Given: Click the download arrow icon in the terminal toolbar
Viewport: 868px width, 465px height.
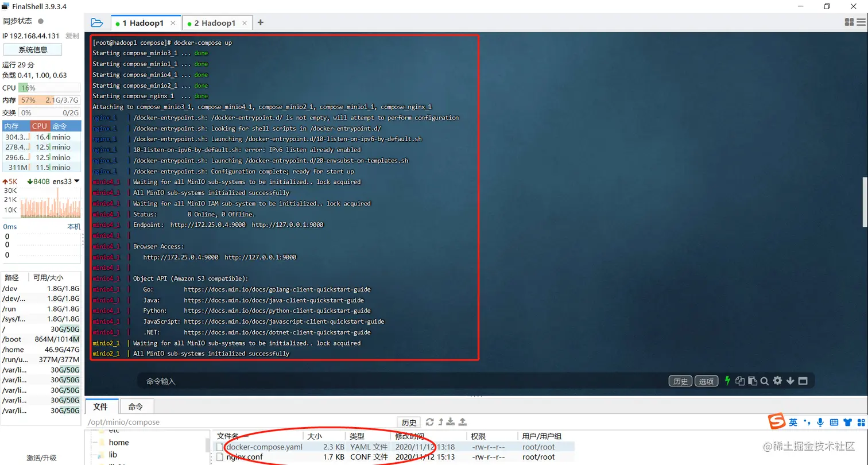Looking at the screenshot, I should (x=790, y=380).
